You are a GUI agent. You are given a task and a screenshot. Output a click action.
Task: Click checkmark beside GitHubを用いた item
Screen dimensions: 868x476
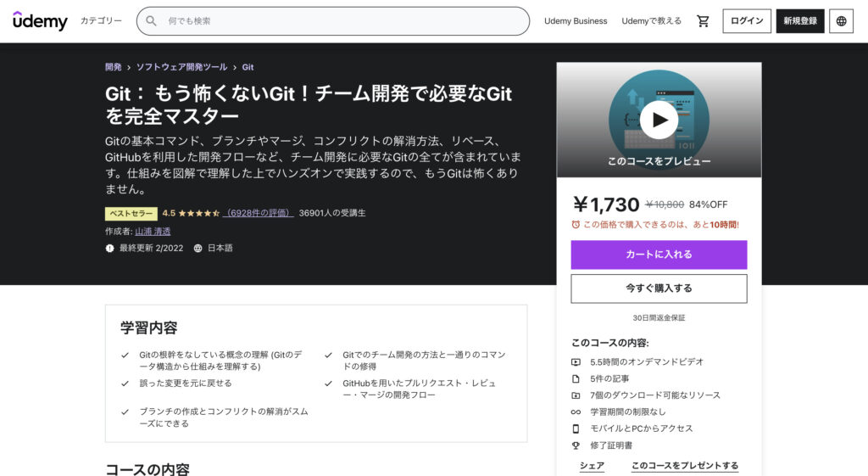328,383
